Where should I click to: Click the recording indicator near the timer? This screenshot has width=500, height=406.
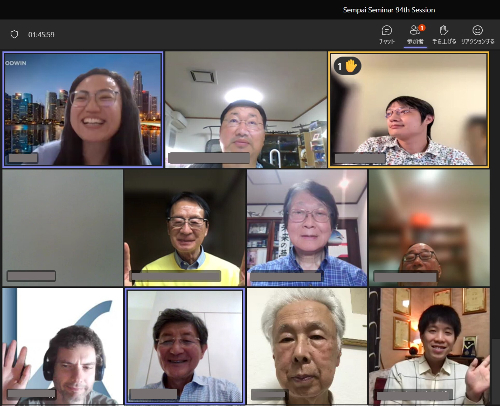tap(14, 34)
